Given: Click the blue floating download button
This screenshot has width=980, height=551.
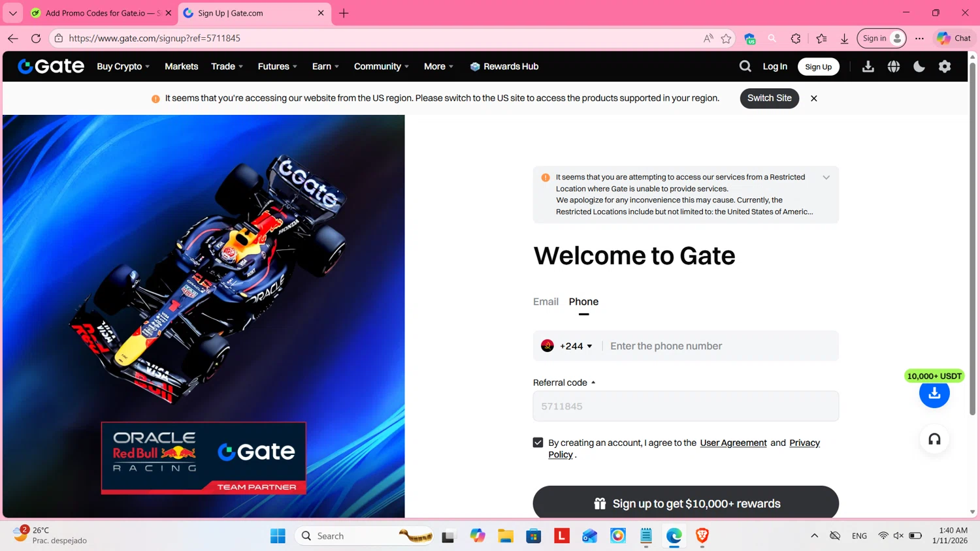Looking at the screenshot, I should 934,393.
